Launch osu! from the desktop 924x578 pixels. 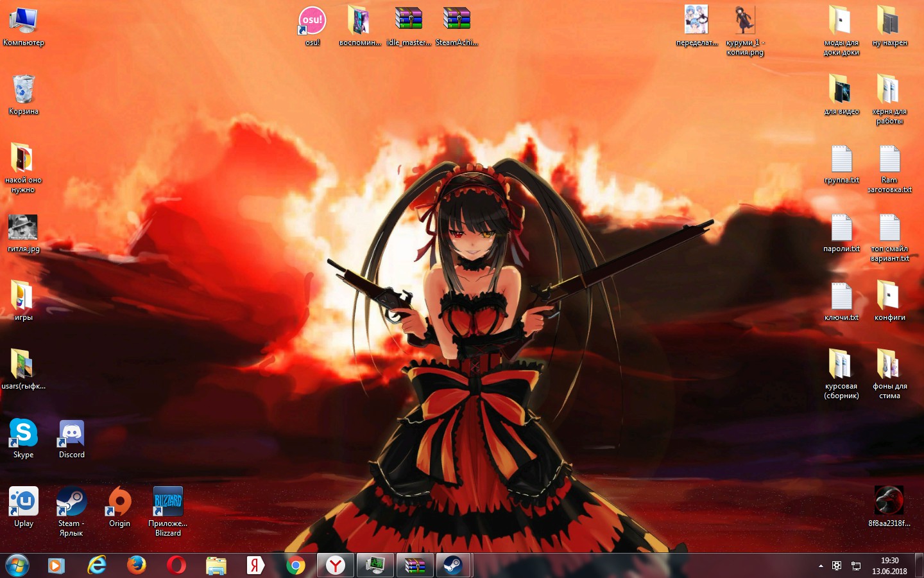[x=311, y=20]
